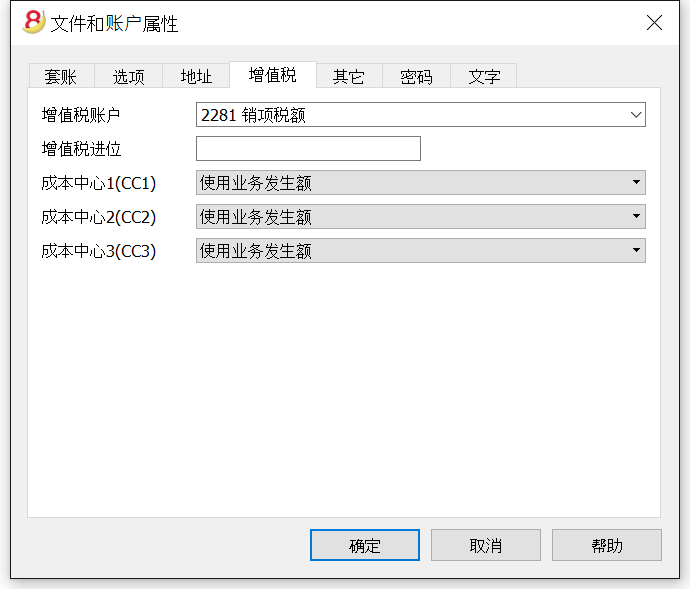The image size is (690, 589).
Task: Open help with the 帮助 button
Action: 607,545
